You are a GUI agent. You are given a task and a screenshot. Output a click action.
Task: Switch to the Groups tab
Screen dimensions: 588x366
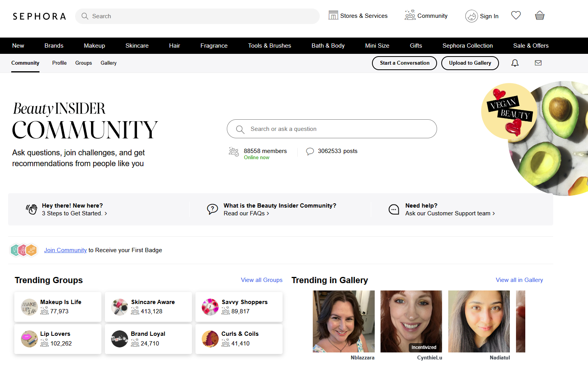tap(84, 63)
